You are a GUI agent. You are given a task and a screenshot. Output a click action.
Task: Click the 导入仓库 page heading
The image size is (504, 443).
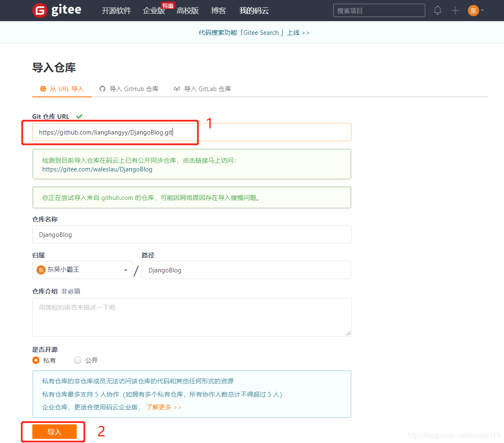coord(54,67)
